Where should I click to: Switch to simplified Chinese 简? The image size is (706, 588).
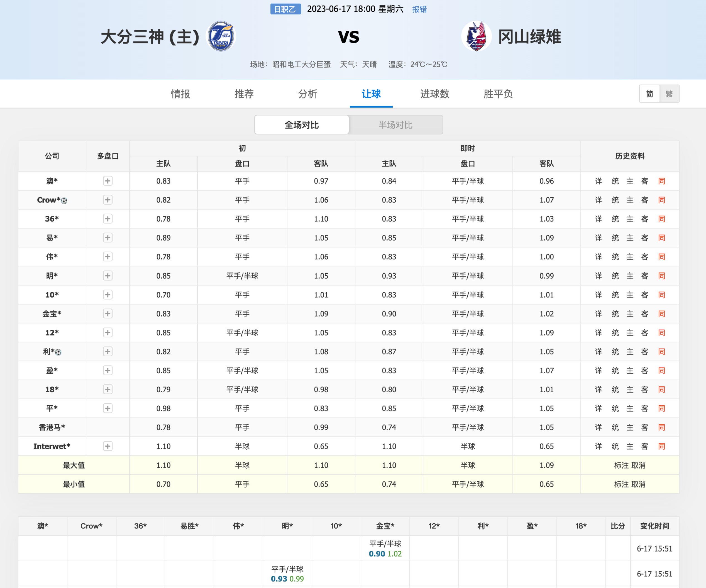649,94
